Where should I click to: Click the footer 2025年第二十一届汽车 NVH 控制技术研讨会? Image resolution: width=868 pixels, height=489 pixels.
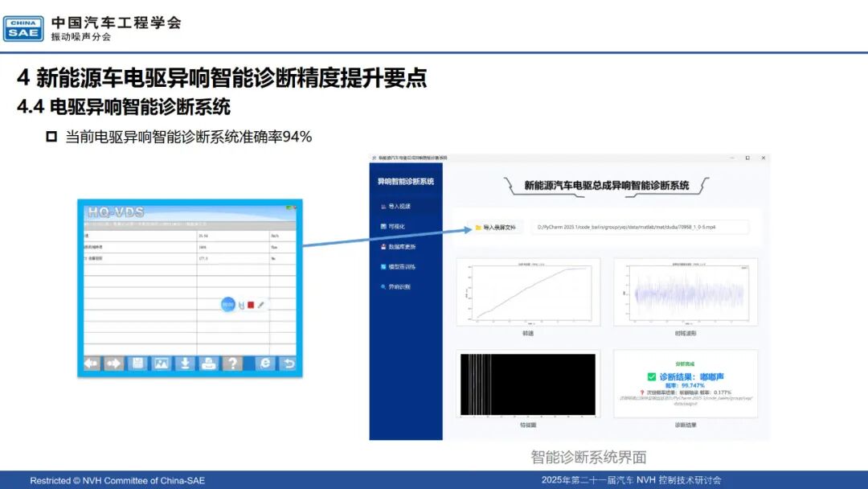pos(631,480)
